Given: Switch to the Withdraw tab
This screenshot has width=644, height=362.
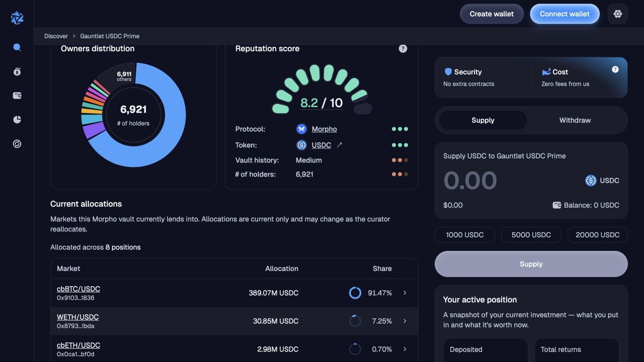Looking at the screenshot, I should pyautogui.click(x=575, y=120).
